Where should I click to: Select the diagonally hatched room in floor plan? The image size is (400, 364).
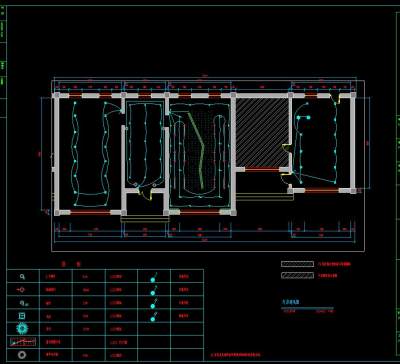(x=262, y=132)
